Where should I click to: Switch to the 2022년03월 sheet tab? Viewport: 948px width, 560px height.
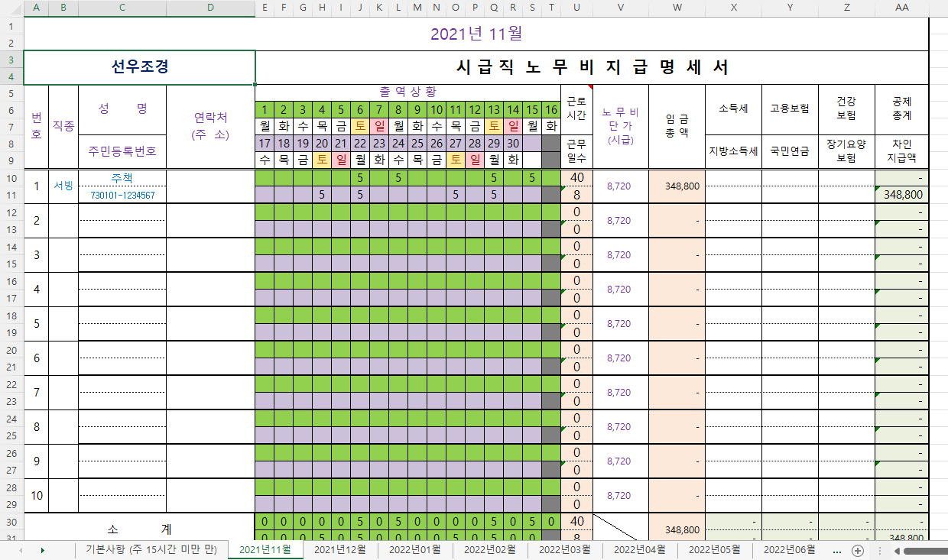565,550
